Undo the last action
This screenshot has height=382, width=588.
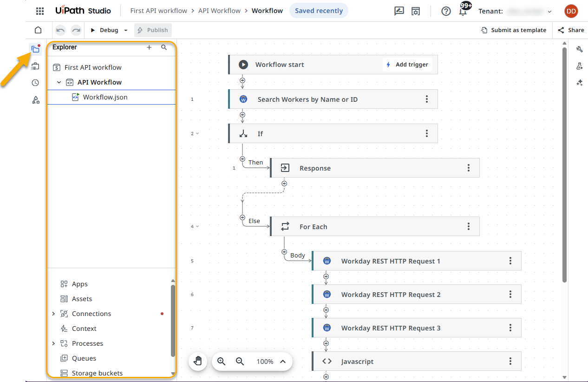(60, 30)
